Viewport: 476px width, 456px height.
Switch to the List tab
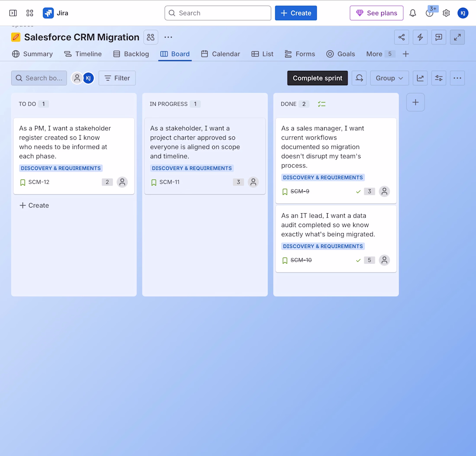[263, 54]
